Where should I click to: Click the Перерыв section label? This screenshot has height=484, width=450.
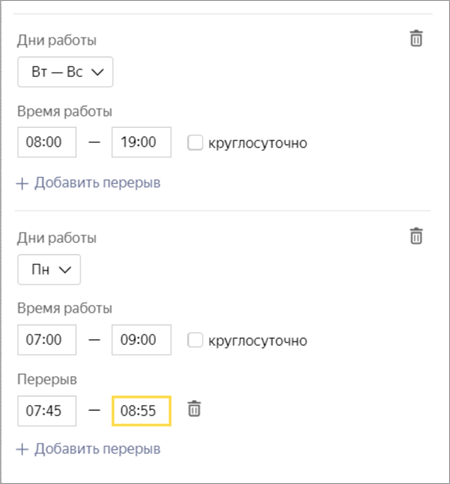point(47,379)
